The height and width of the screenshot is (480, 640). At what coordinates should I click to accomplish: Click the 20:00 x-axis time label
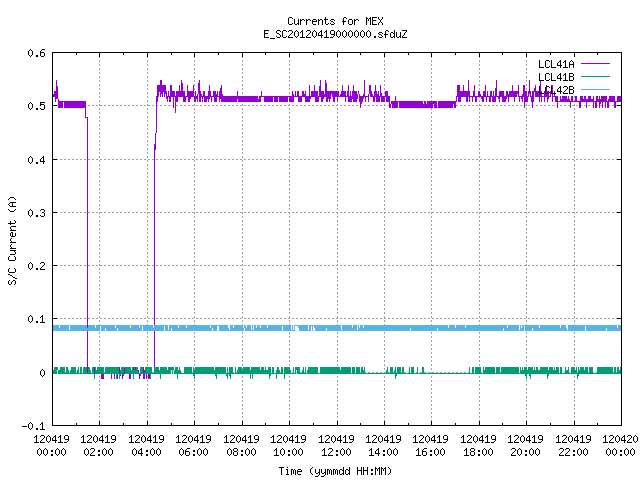(x=525, y=452)
